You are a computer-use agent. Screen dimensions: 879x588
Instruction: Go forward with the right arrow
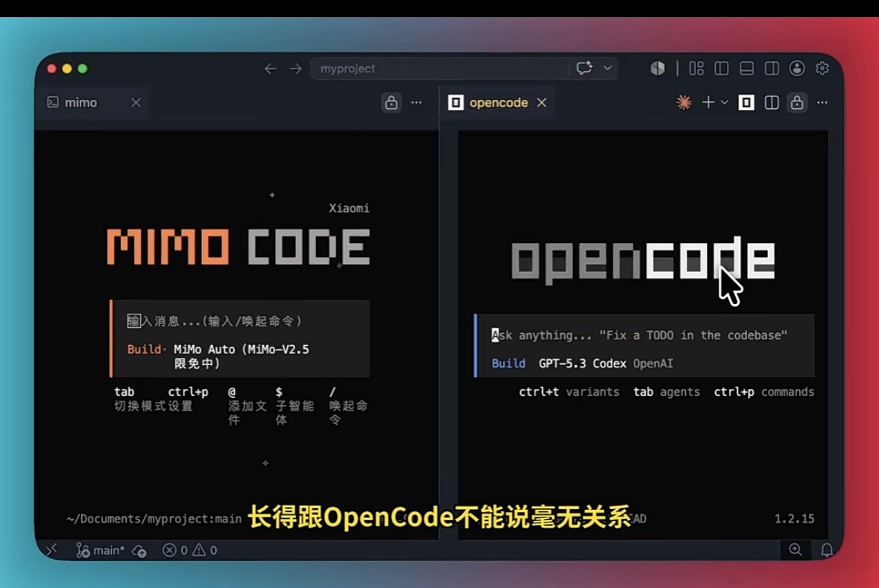[295, 69]
